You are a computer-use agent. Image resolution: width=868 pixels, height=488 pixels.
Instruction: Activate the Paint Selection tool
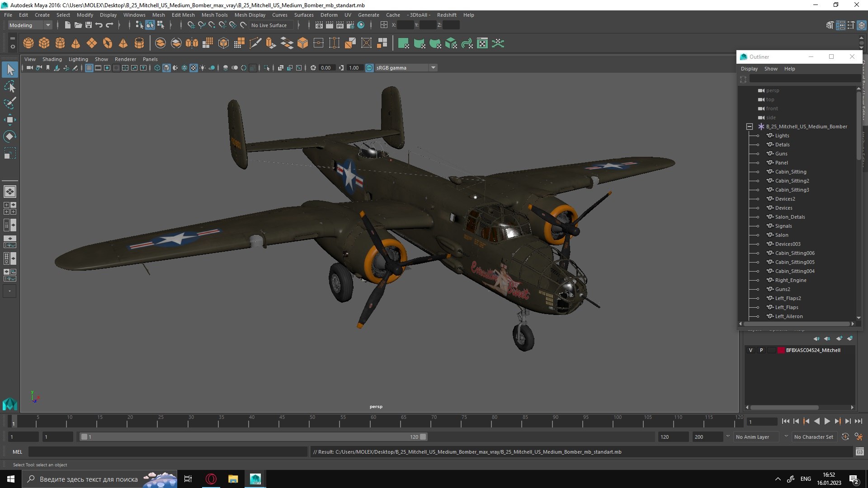(10, 103)
